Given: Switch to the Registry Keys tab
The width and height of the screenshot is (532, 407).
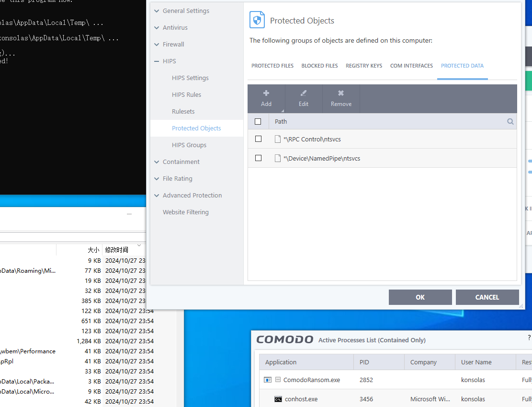Looking at the screenshot, I should [x=364, y=66].
